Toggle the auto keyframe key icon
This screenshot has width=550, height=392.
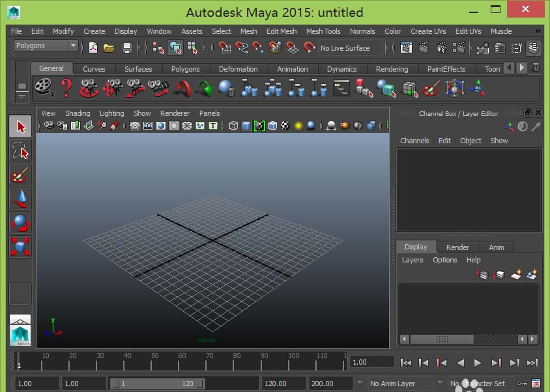pos(521,384)
